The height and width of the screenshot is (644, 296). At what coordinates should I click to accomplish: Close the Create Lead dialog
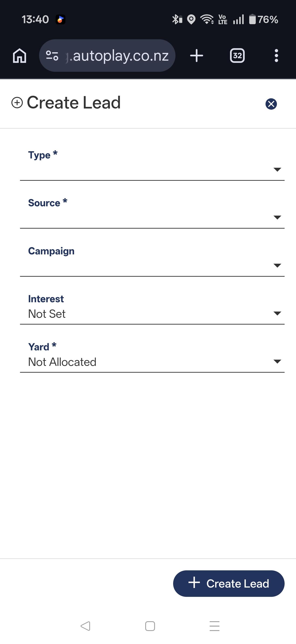[x=271, y=104]
